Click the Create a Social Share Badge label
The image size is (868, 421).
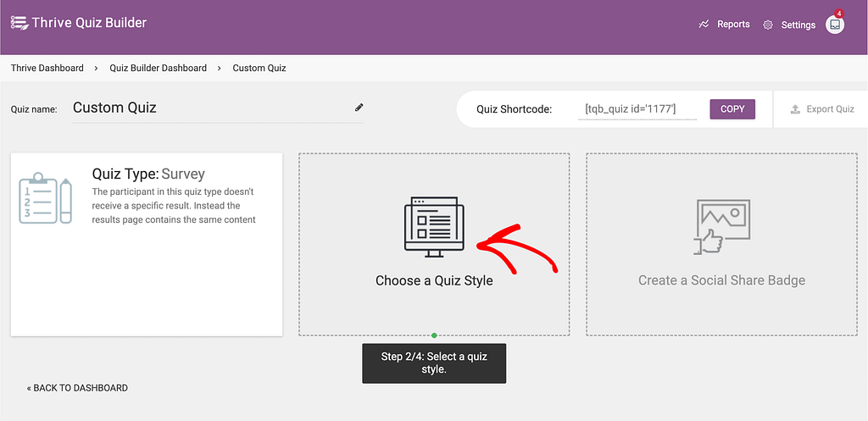point(721,280)
